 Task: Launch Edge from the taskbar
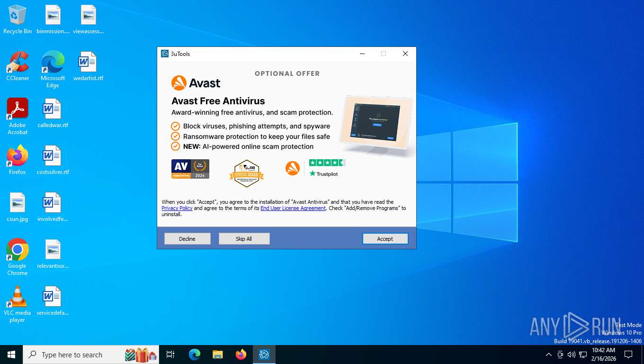coord(195,355)
